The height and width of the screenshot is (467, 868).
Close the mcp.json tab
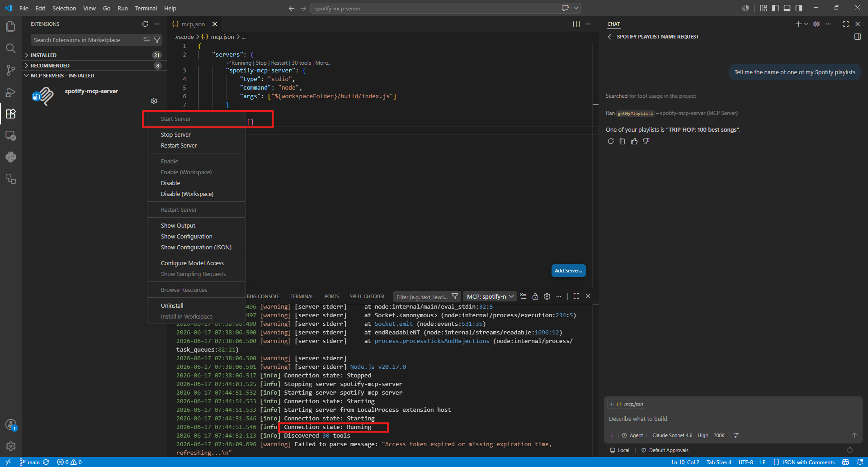click(x=215, y=24)
